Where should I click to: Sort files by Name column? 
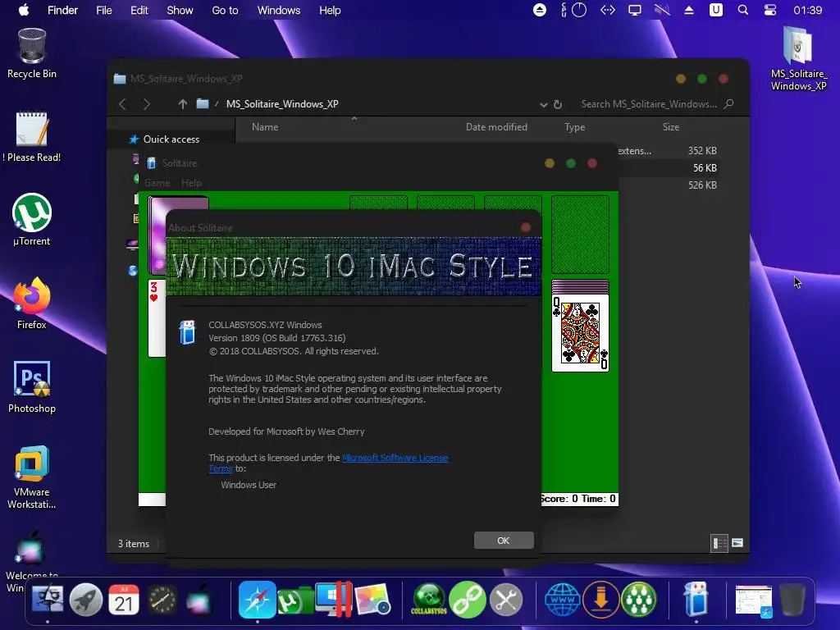[265, 127]
